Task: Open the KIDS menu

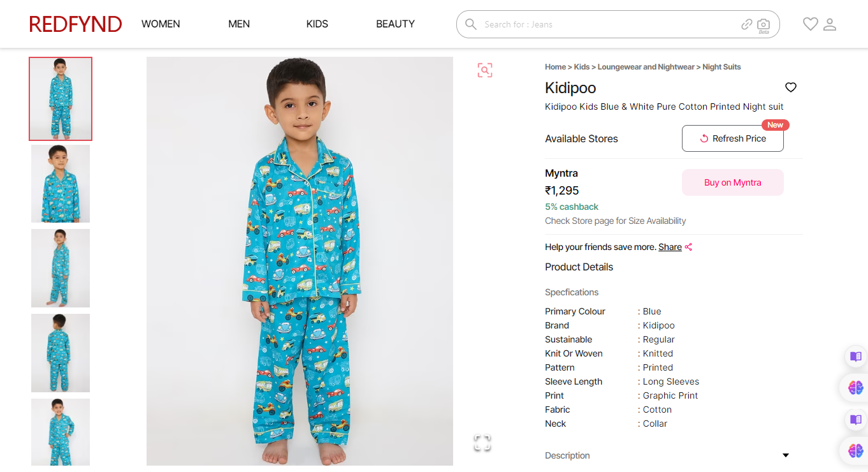Action: click(x=317, y=24)
